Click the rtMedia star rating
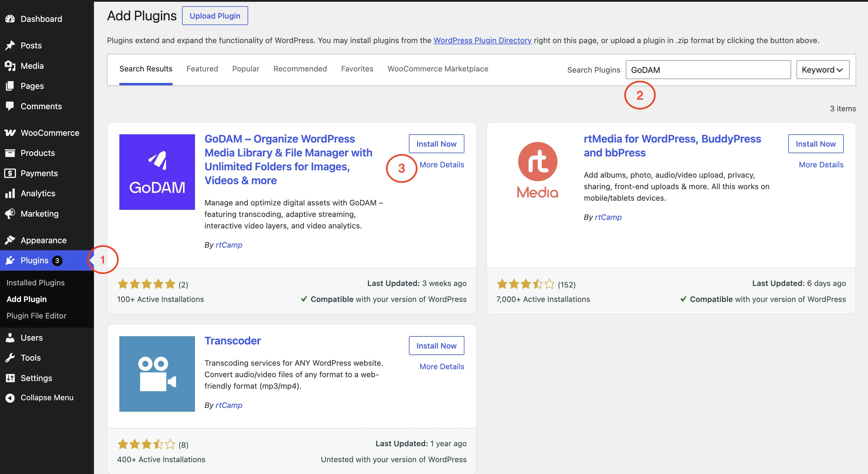 point(526,284)
